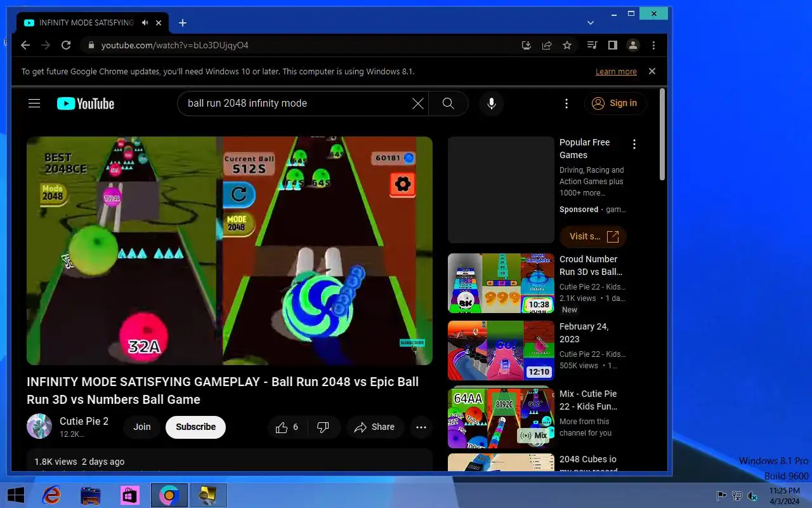Open Windows Store from taskbar
812x508 pixels.
coord(130,495)
